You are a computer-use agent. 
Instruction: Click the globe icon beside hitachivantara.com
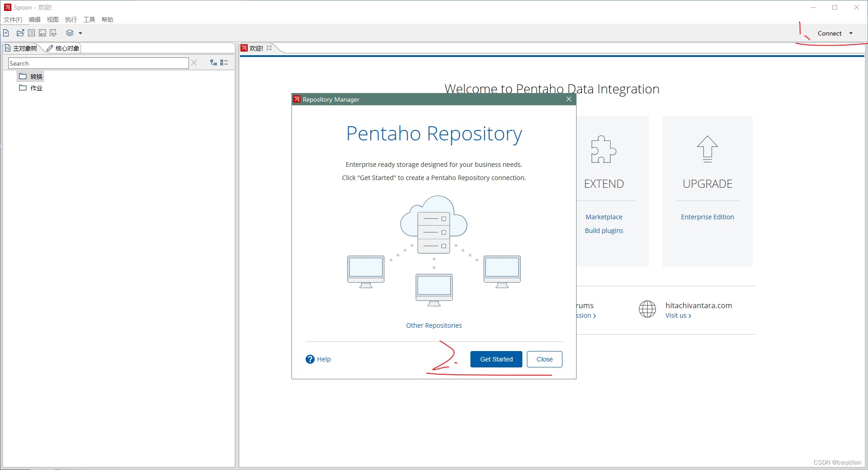(647, 309)
